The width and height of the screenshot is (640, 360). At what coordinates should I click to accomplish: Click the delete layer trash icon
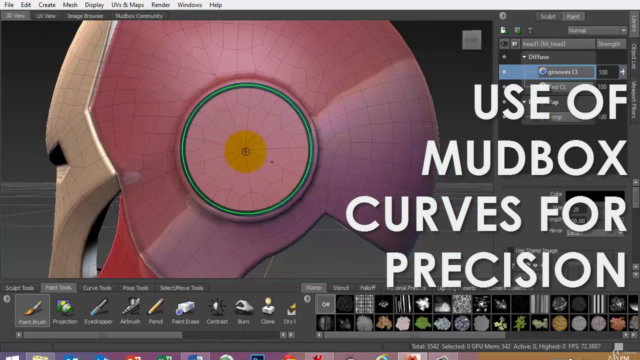click(x=530, y=31)
